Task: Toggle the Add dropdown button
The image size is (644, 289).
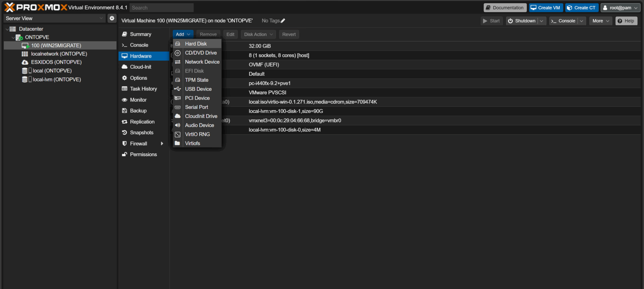Action: click(x=183, y=34)
